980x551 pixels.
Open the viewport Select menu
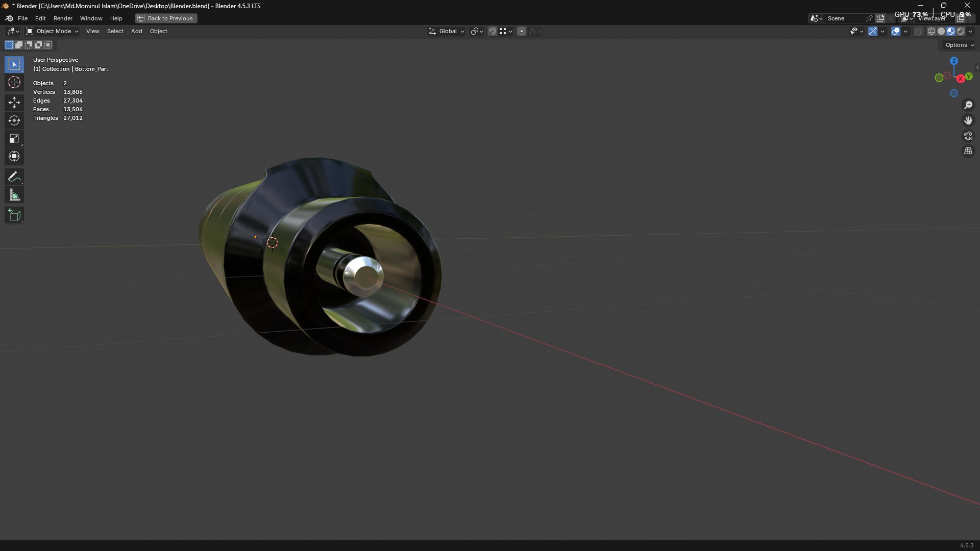115,31
